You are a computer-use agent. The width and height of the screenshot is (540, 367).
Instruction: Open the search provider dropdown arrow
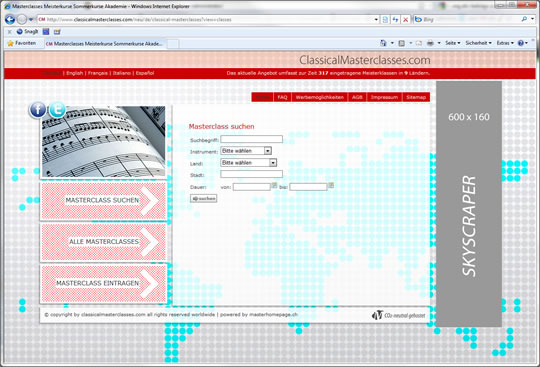coord(532,20)
